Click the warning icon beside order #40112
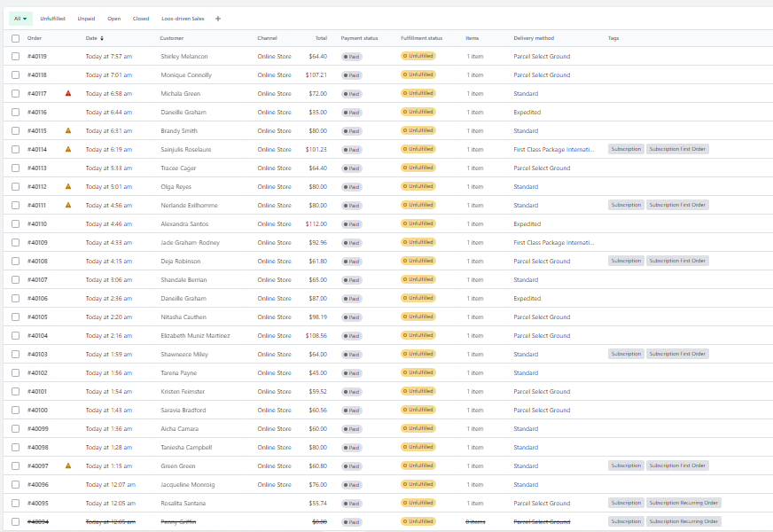The image size is (773, 532). point(68,186)
